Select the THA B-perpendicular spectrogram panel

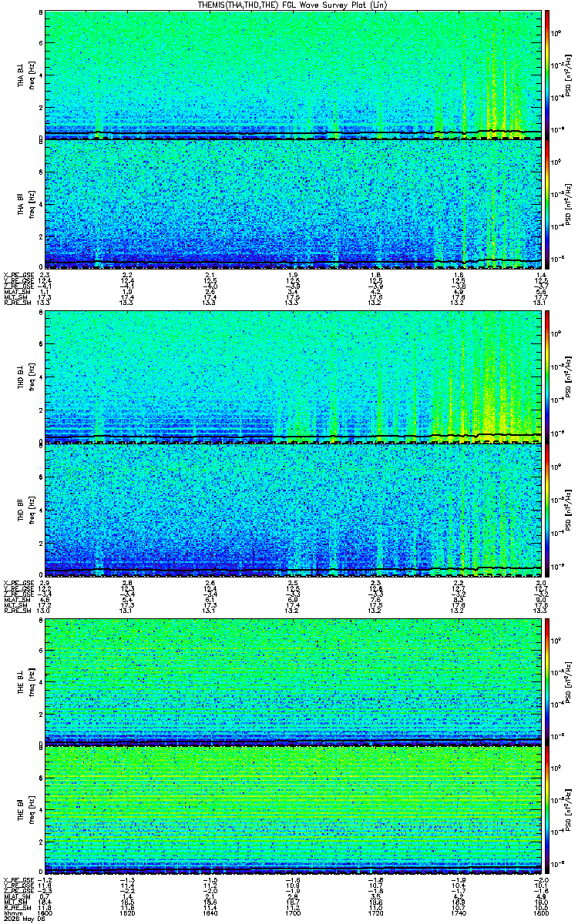(293, 74)
